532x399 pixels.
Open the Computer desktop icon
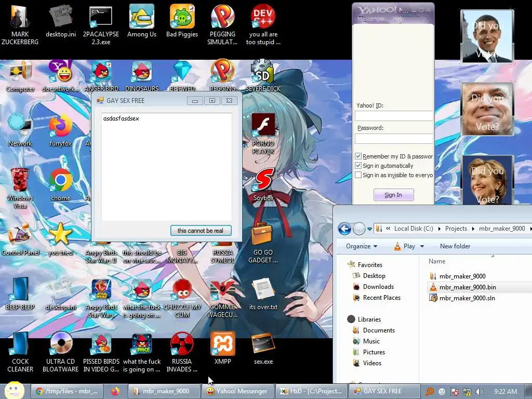[20, 76]
